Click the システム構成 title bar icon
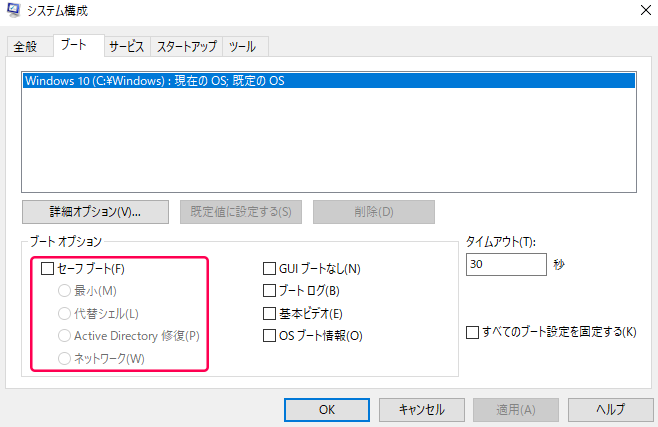The image size is (658, 427). [13, 10]
